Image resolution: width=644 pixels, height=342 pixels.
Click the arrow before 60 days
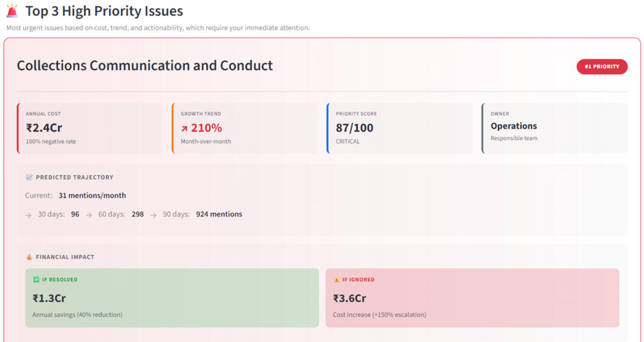[89, 215]
